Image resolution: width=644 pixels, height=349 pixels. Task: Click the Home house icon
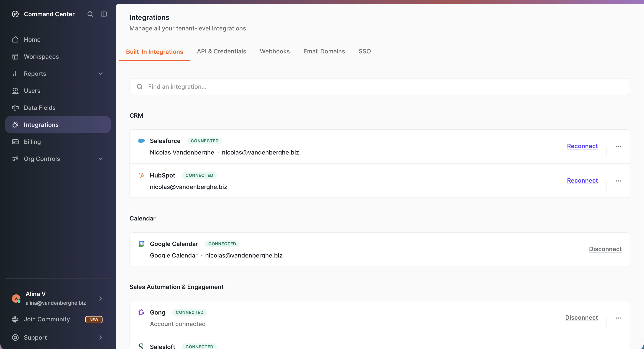15,39
